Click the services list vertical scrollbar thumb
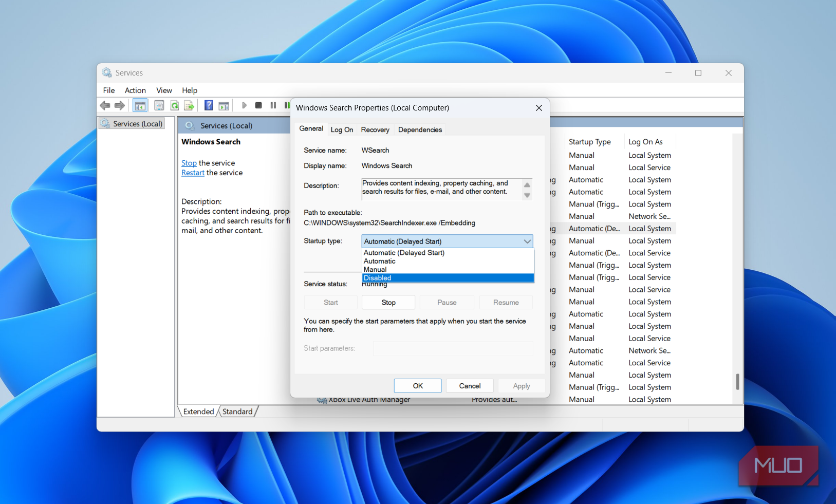 pyautogui.click(x=737, y=382)
